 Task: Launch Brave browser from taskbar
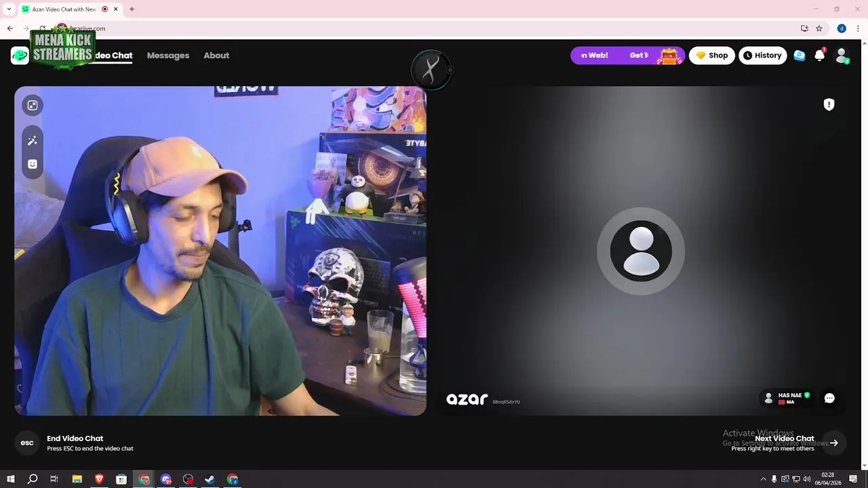(x=100, y=479)
